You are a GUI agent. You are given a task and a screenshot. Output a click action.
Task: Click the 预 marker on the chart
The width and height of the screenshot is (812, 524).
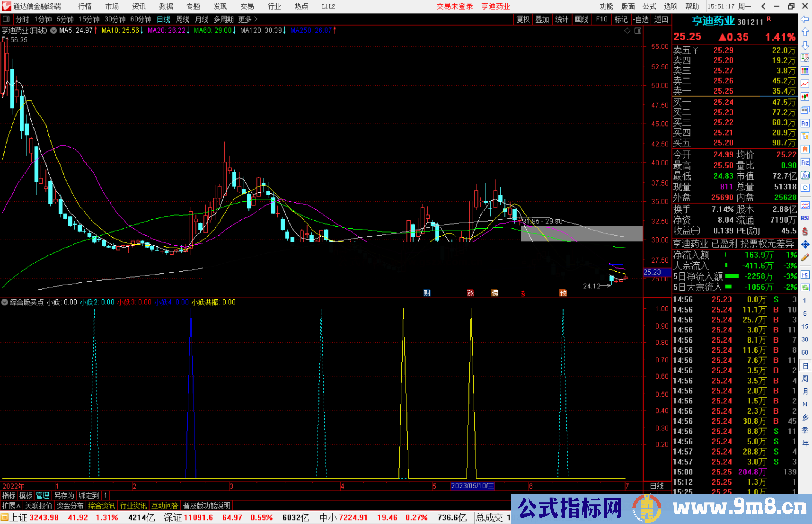(563, 293)
